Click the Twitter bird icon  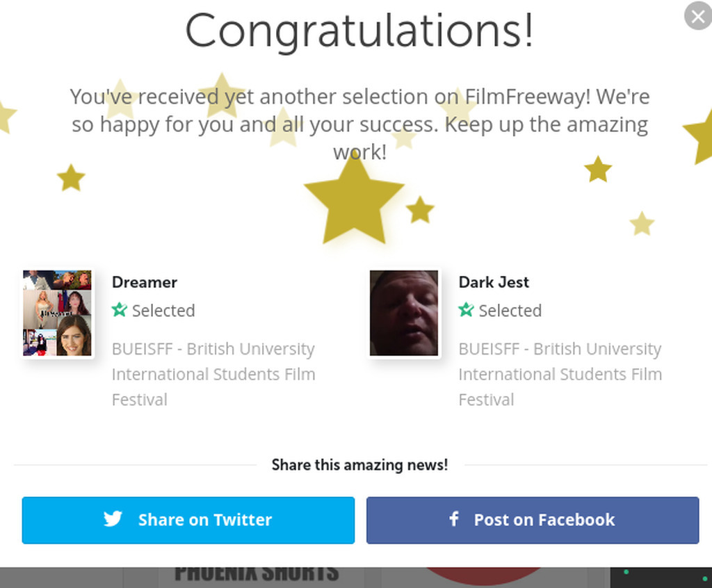click(x=113, y=519)
